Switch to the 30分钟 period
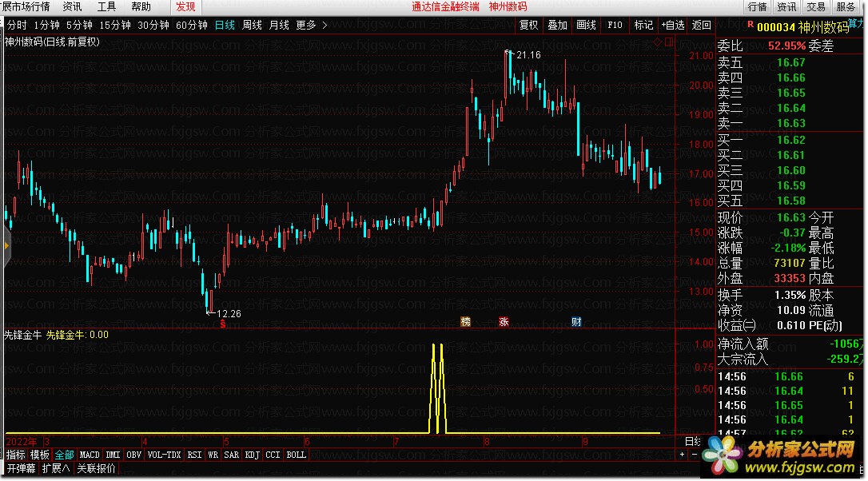 [x=153, y=25]
